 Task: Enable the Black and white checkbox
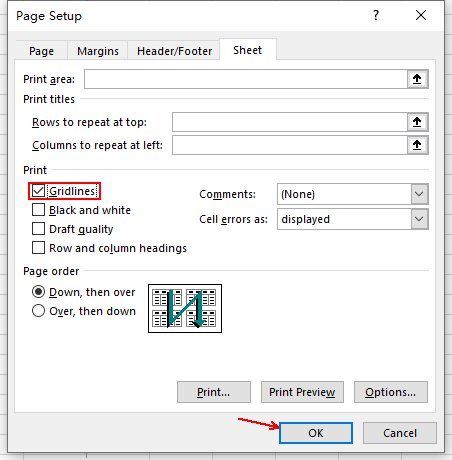point(38,210)
